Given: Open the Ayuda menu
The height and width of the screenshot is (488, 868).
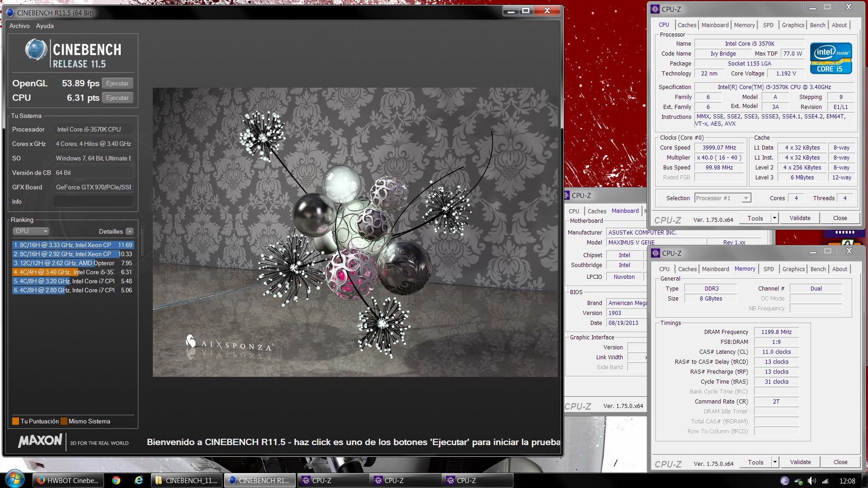Looking at the screenshot, I should point(45,26).
